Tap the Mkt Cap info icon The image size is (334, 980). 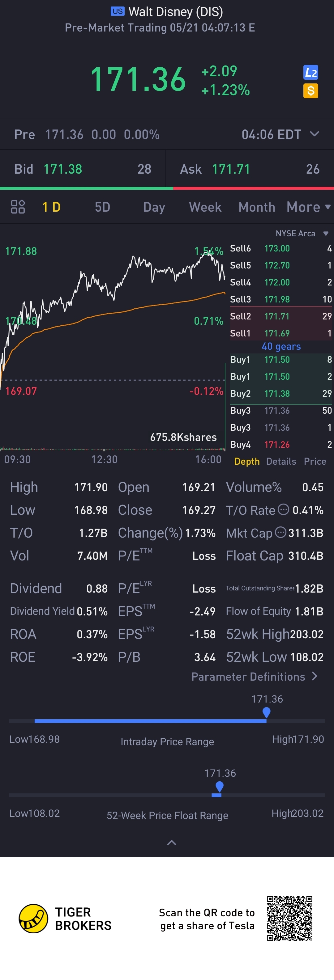280,532
